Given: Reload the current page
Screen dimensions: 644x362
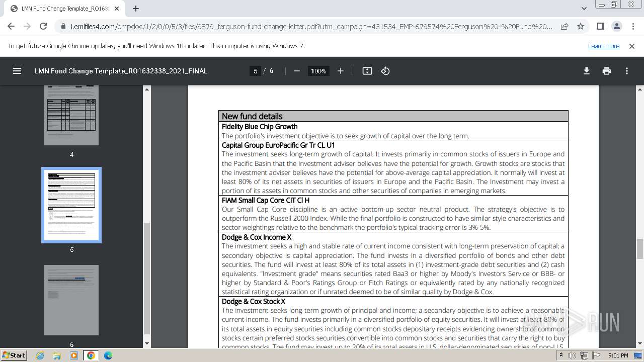Looking at the screenshot, I should tap(43, 26).
